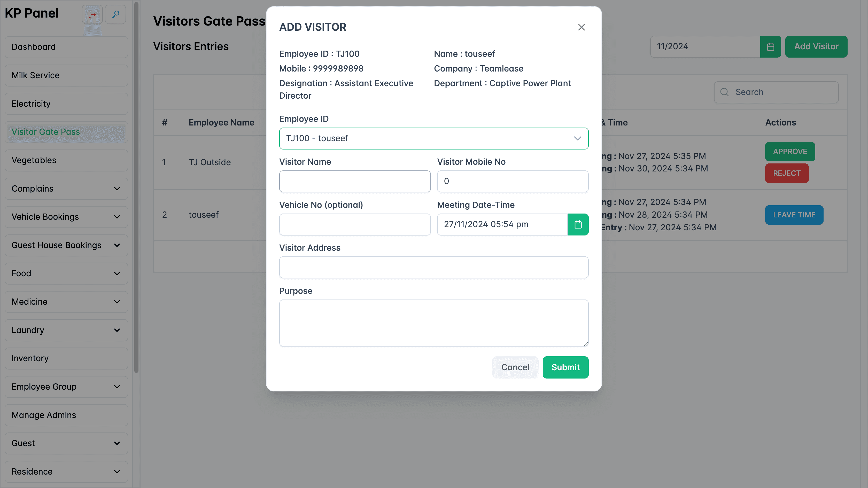Click the Food section chevron icon

pos(117,273)
